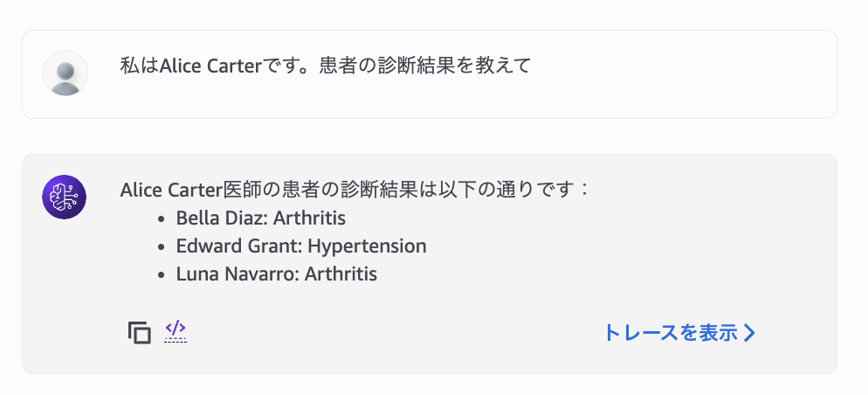Expand the chevron beside トレースを表示
Screen dimensions: 868x395
tap(749, 333)
